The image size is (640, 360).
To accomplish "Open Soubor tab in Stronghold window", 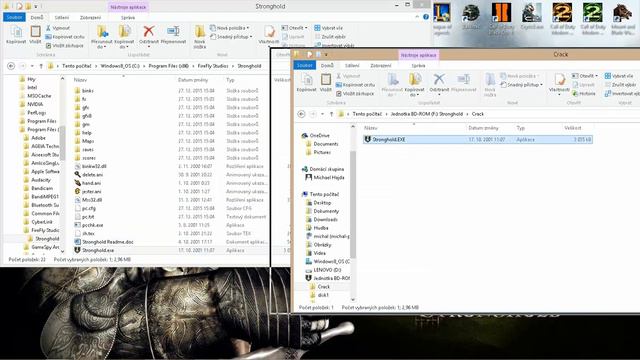I will click(14, 17).
